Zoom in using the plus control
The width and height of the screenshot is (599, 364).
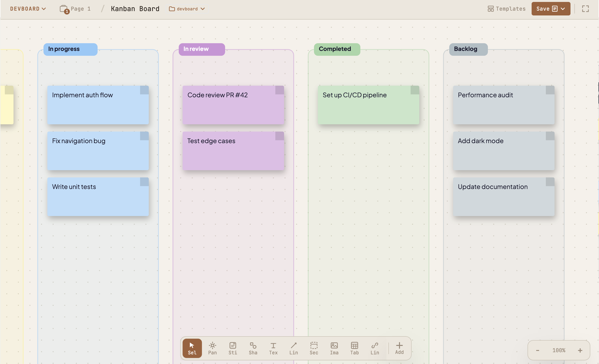click(x=580, y=350)
